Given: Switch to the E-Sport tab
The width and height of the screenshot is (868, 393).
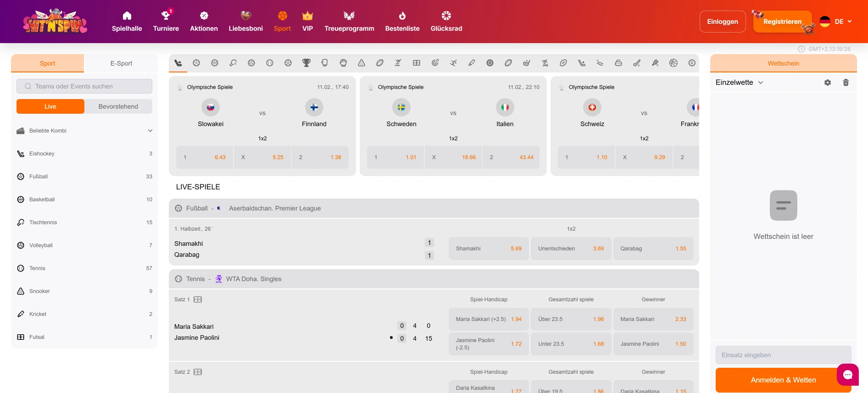Looking at the screenshot, I should coord(121,63).
